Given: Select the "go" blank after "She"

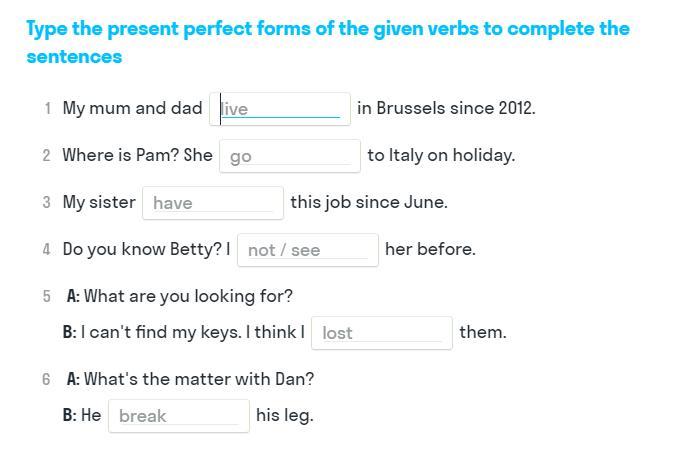Looking at the screenshot, I should (290, 156).
